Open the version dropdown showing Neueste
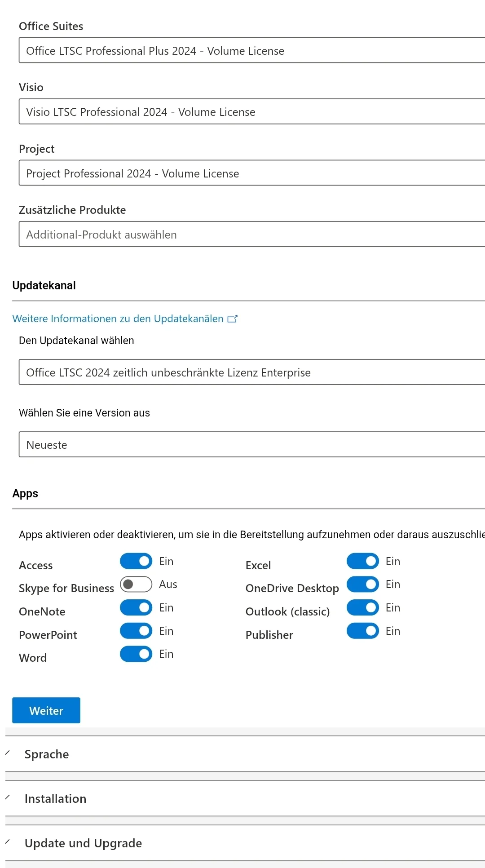Viewport: 485px width, 868px height. point(252,444)
